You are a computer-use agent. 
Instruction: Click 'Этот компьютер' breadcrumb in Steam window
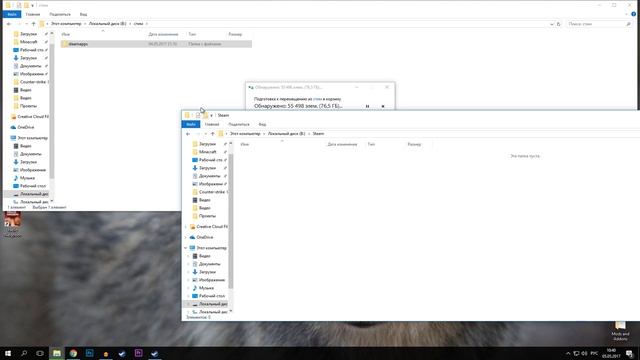coord(245,134)
